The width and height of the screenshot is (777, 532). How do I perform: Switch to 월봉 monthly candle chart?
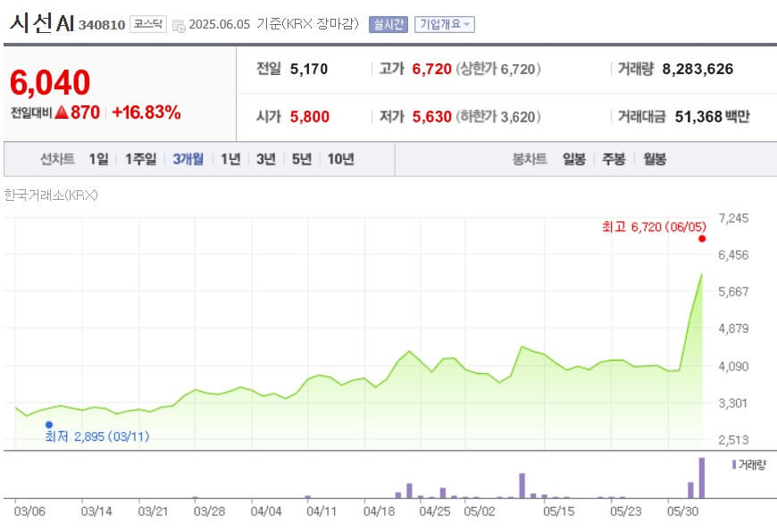pyautogui.click(x=655, y=159)
